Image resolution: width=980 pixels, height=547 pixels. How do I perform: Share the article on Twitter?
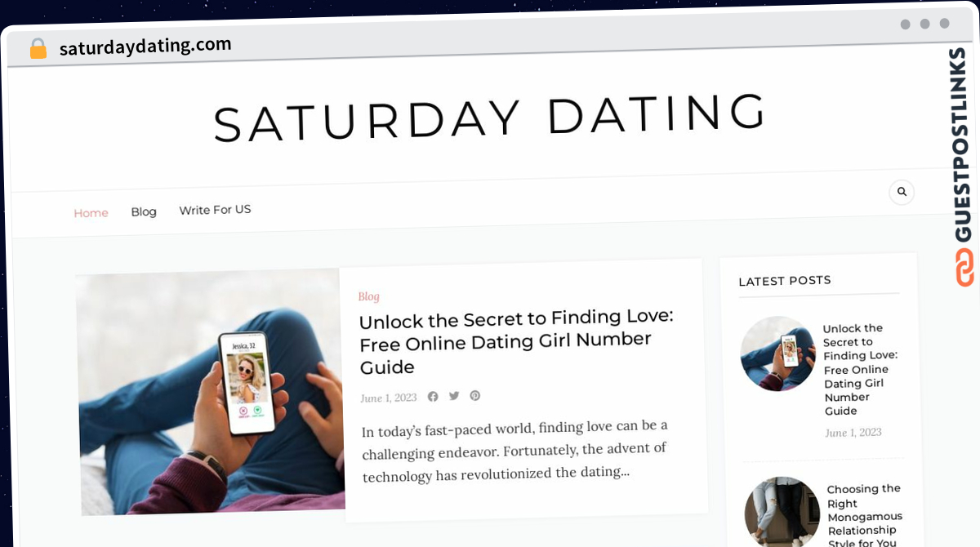[454, 395]
